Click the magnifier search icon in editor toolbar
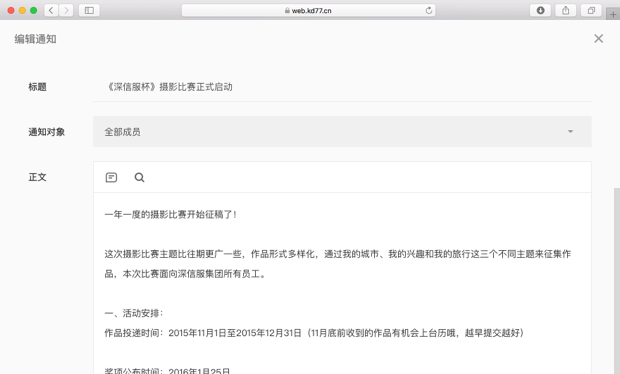 pos(139,178)
